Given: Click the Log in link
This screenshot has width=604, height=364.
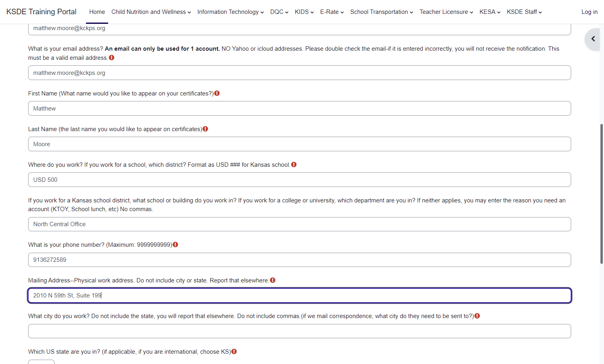Looking at the screenshot, I should point(589,12).
